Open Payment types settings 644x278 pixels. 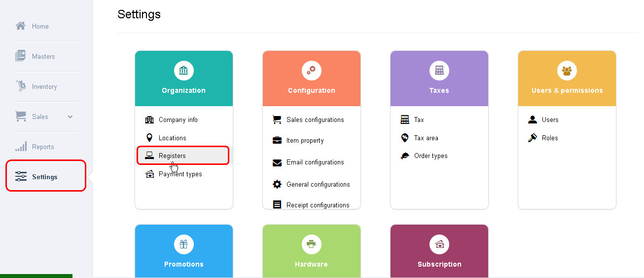(x=180, y=174)
